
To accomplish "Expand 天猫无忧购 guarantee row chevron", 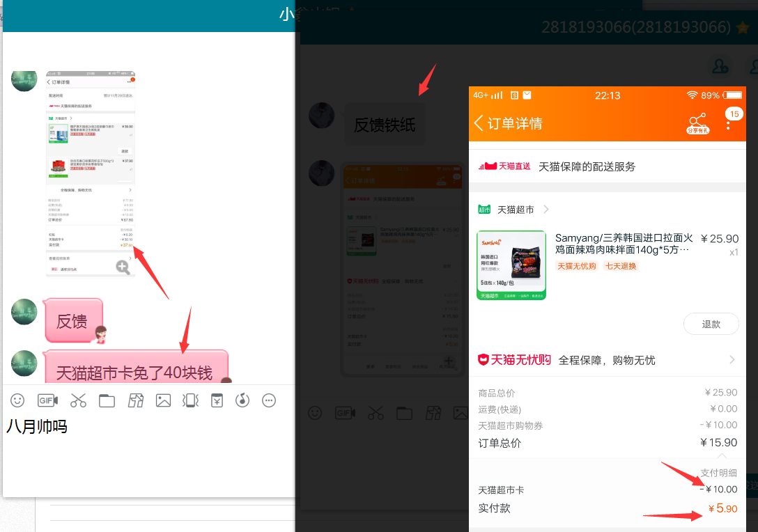I will pyautogui.click(x=732, y=359).
